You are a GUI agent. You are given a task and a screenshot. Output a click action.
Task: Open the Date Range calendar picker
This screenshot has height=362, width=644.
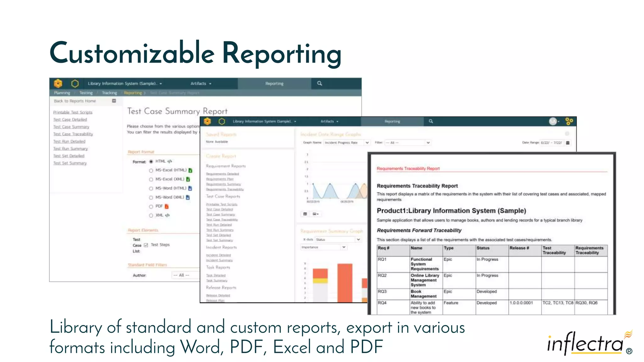568,143
